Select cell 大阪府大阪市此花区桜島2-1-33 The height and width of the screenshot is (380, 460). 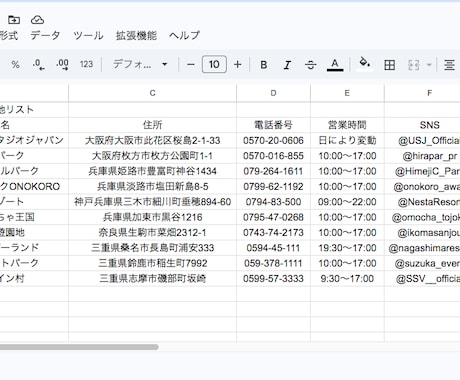point(152,140)
